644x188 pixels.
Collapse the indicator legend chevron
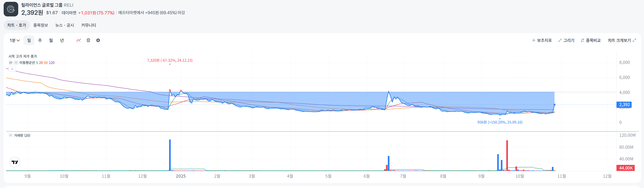[x=12, y=69]
